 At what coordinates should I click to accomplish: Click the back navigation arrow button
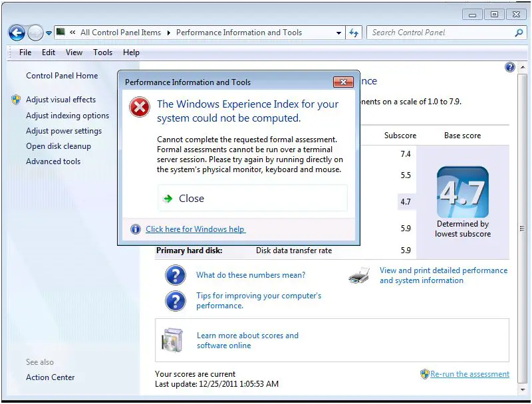17,33
